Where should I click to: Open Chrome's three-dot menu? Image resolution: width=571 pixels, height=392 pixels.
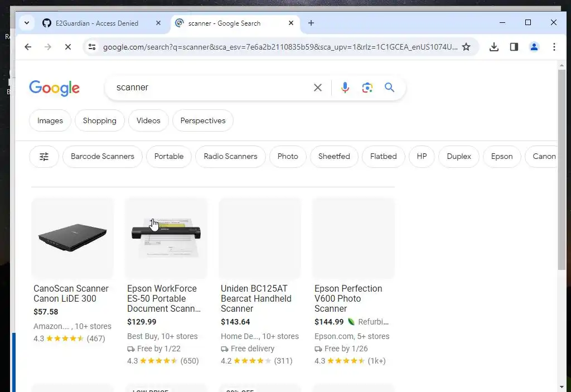coord(554,47)
